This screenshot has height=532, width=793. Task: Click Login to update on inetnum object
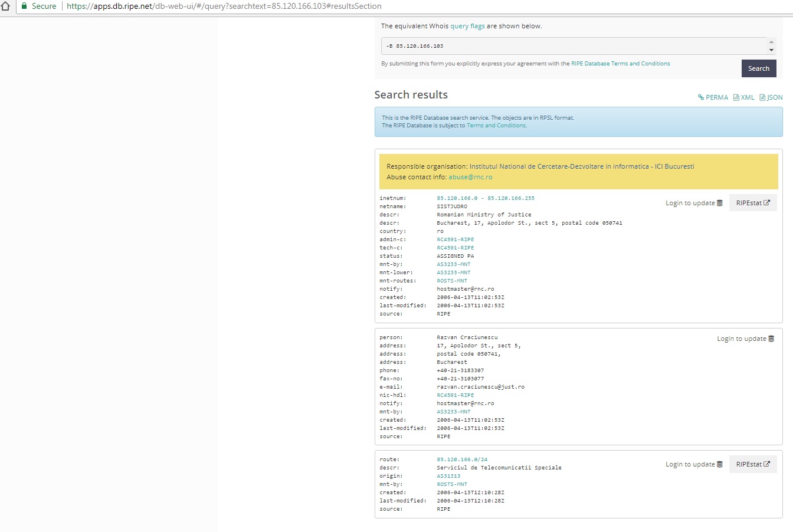tap(694, 203)
